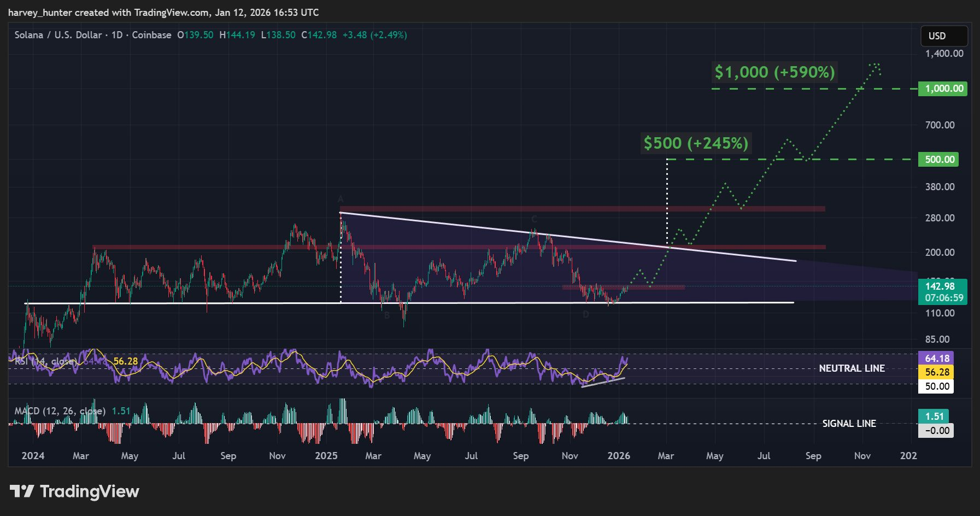Image resolution: width=980 pixels, height=516 pixels.
Task: Open the USD currency selector
Action: tap(943, 36)
